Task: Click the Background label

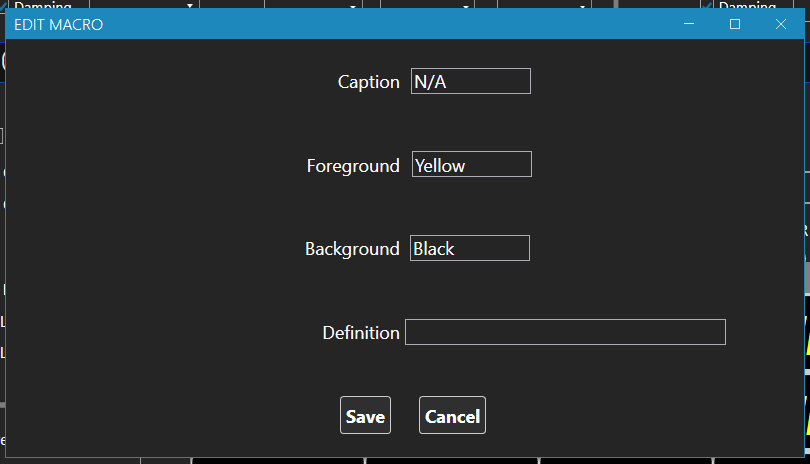Action: (x=352, y=249)
